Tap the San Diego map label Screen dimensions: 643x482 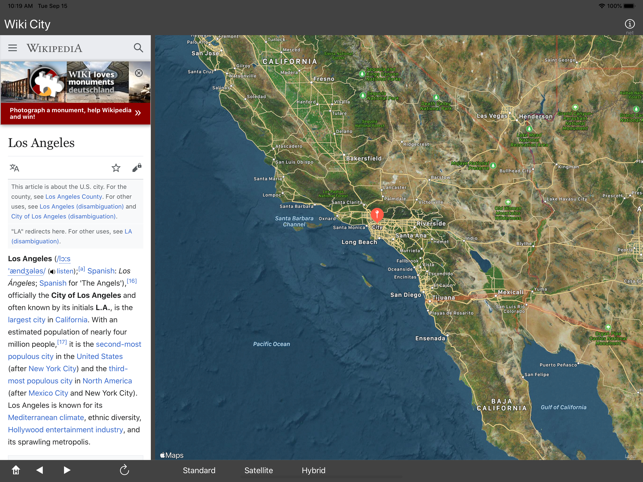point(406,295)
